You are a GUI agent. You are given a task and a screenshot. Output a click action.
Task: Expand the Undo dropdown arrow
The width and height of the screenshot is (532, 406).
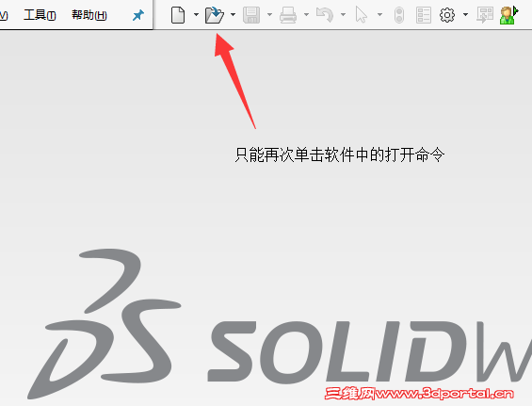click(x=343, y=14)
